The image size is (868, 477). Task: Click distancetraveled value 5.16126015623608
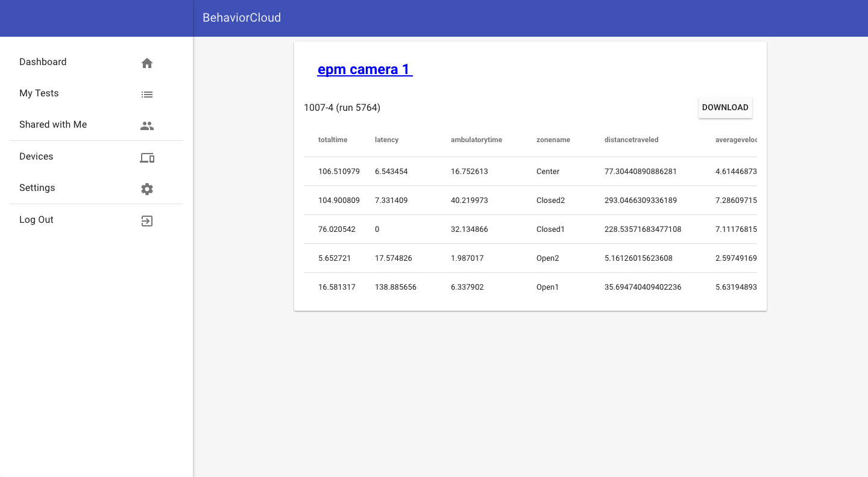(x=638, y=258)
